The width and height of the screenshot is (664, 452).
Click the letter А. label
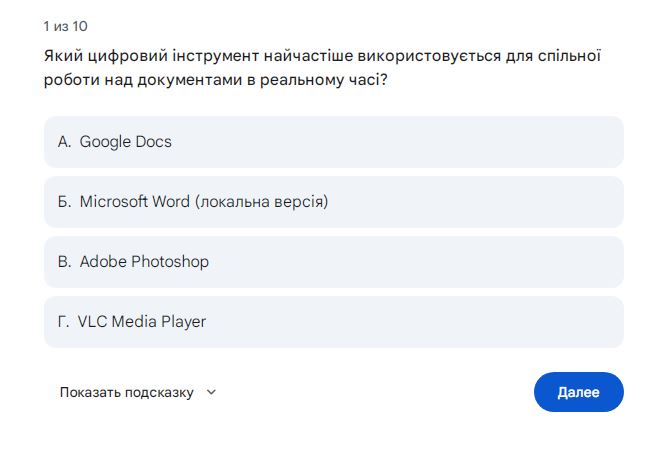(x=64, y=141)
